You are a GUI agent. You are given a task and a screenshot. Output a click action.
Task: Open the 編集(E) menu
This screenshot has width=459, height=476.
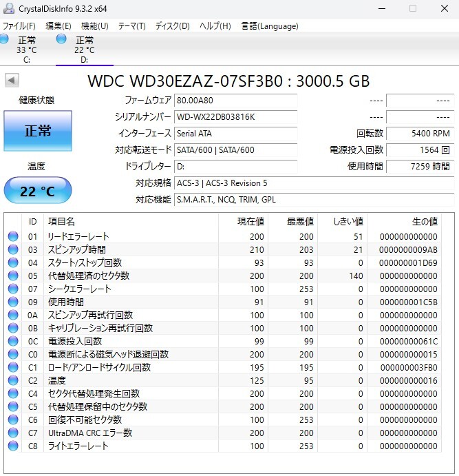tap(58, 26)
